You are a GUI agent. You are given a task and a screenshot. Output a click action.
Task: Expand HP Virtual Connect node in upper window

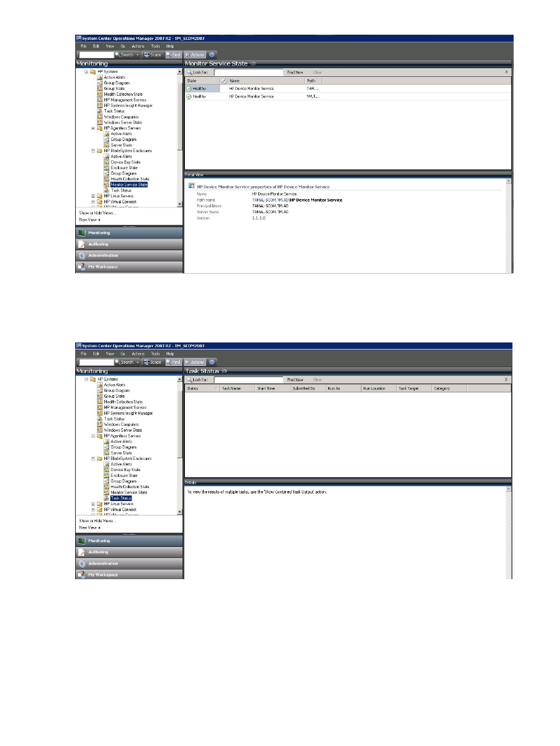coord(93,201)
